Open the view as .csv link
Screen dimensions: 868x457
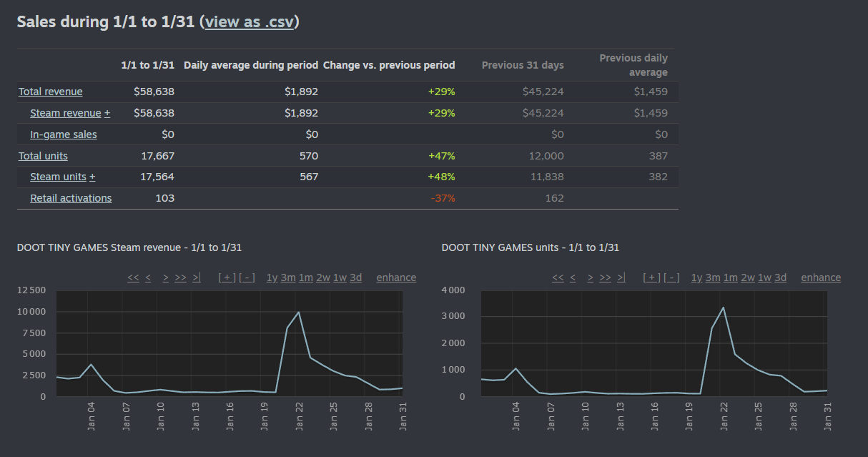250,22
